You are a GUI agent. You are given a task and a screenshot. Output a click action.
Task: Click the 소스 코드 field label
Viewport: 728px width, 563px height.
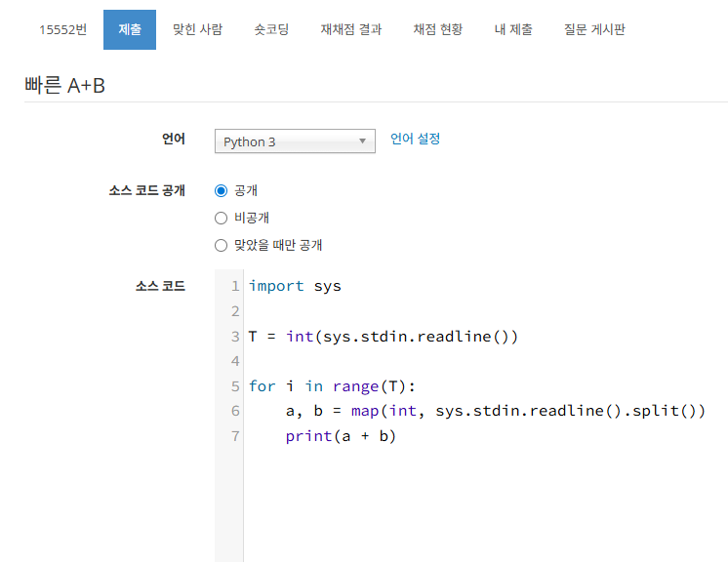click(160, 286)
